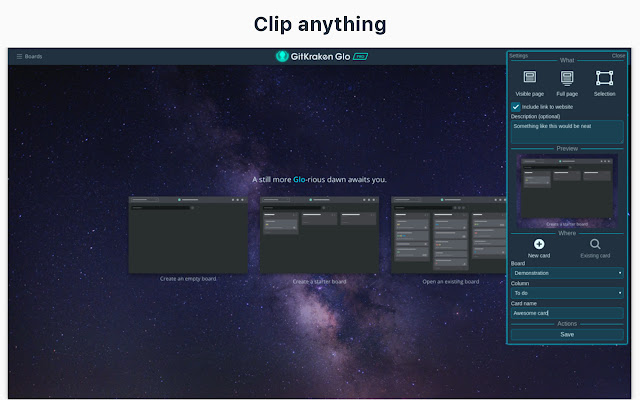Click the starter board thumbnail
The height and width of the screenshot is (400, 640).
coord(320,235)
